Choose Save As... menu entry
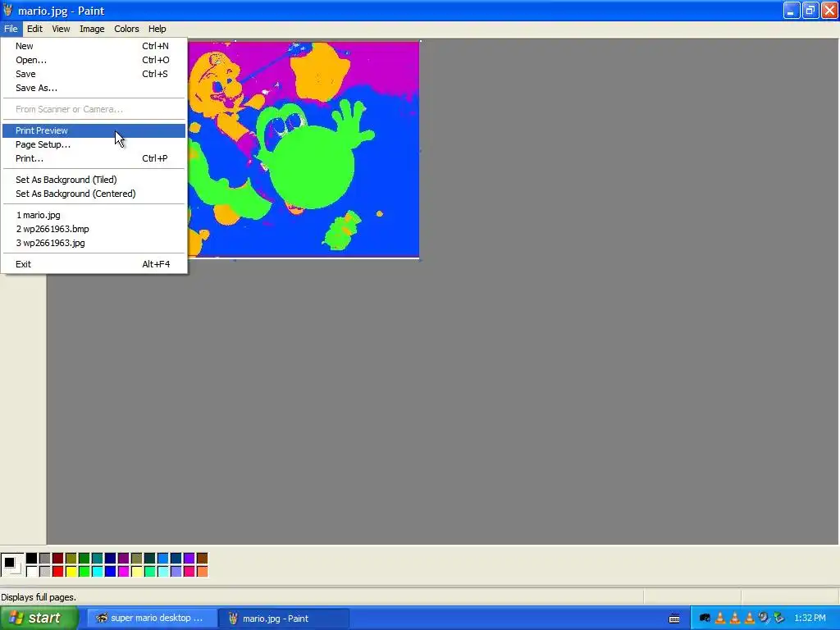 [94, 88]
